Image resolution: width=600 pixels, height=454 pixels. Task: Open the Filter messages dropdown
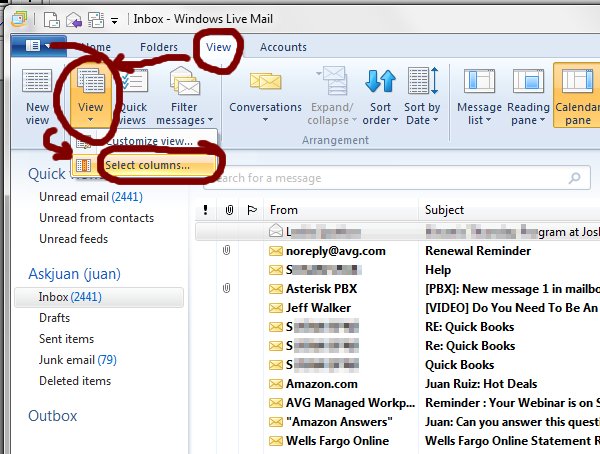tap(184, 97)
